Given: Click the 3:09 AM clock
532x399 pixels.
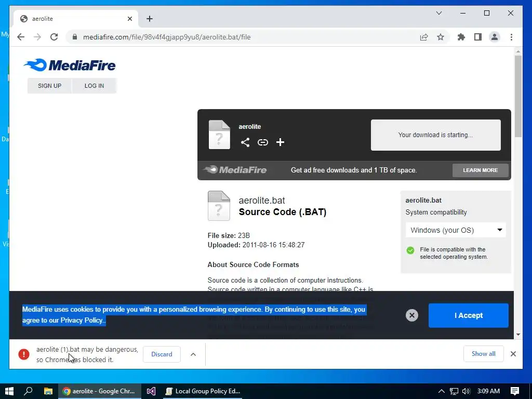Looking at the screenshot, I should [488, 391].
